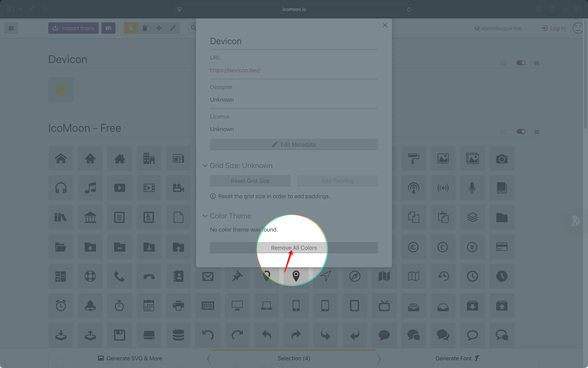Open Safari sidebar toggle
Viewport: 588px width, 368px height.
tap(11, 9)
